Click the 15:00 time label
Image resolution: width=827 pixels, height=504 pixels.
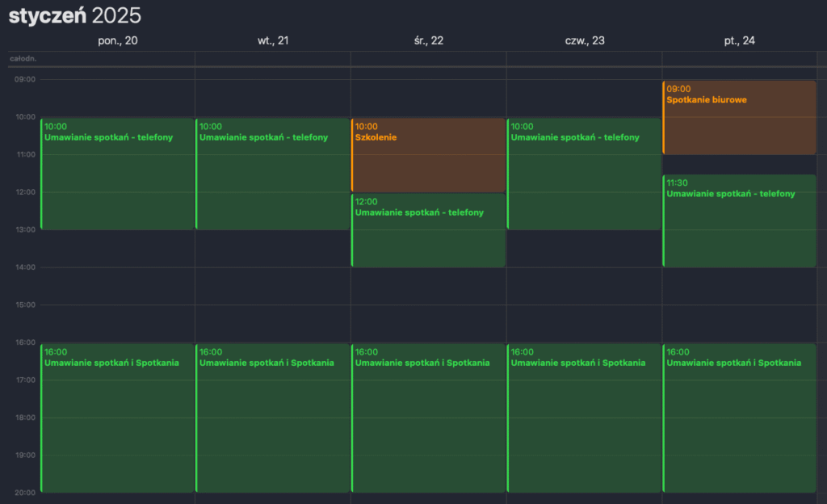25,304
